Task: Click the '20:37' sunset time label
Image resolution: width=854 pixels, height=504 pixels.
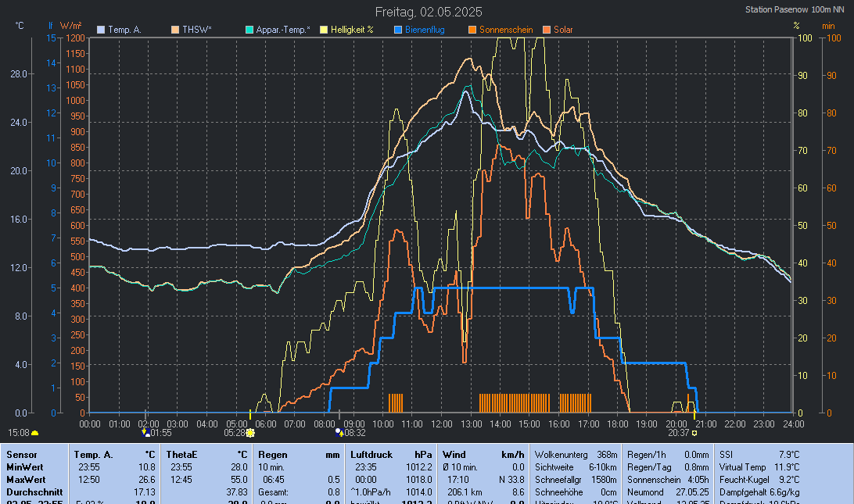Action: tap(679, 433)
